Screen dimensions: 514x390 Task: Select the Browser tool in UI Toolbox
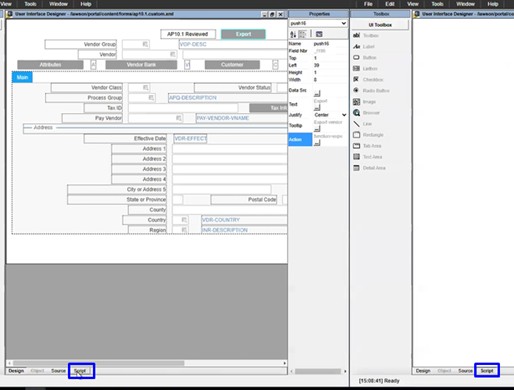pos(366,113)
